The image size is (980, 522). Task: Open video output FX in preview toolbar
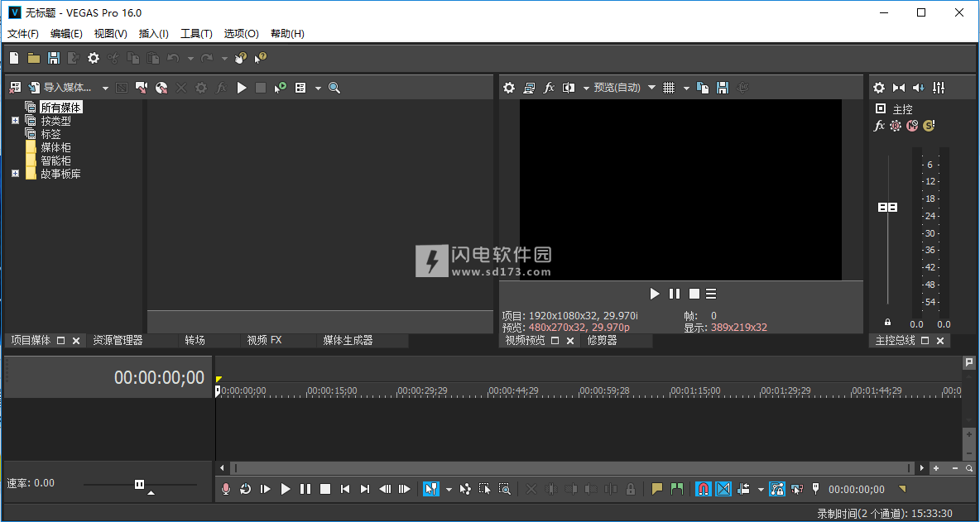coord(549,88)
